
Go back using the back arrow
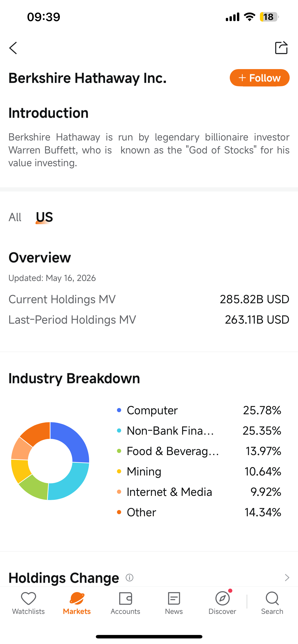(x=13, y=48)
